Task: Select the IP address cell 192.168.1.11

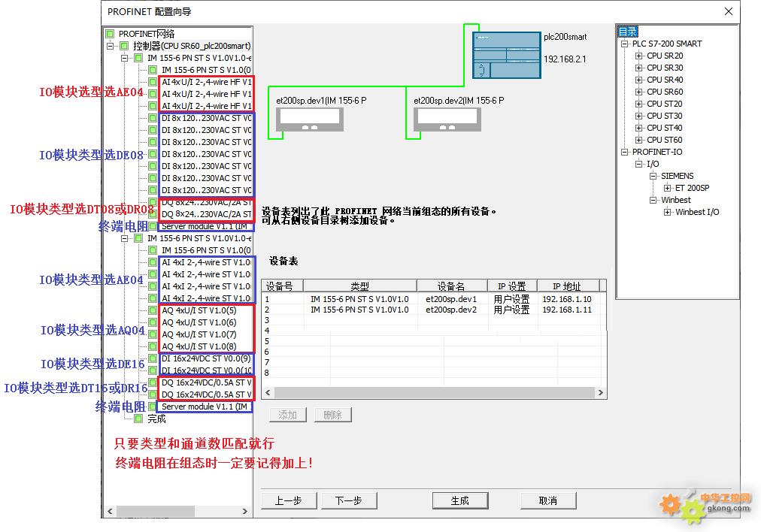Action: point(567,310)
